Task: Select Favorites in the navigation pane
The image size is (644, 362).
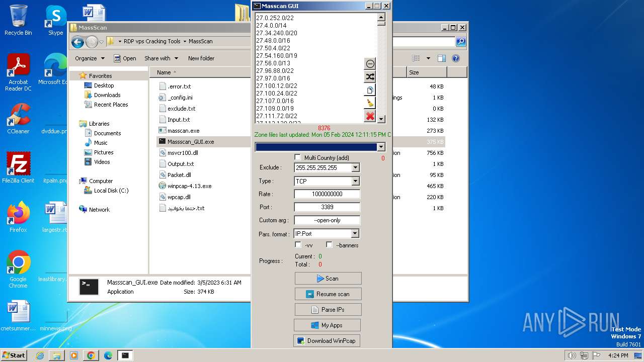Action: [x=100, y=76]
